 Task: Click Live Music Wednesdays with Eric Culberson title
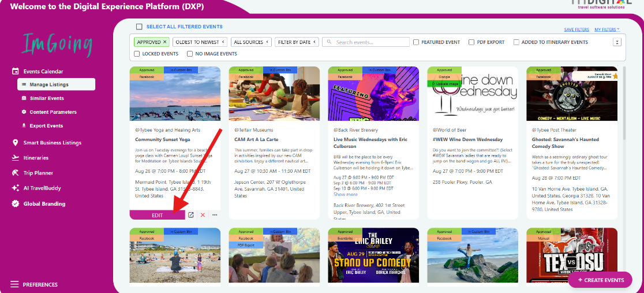click(x=370, y=143)
